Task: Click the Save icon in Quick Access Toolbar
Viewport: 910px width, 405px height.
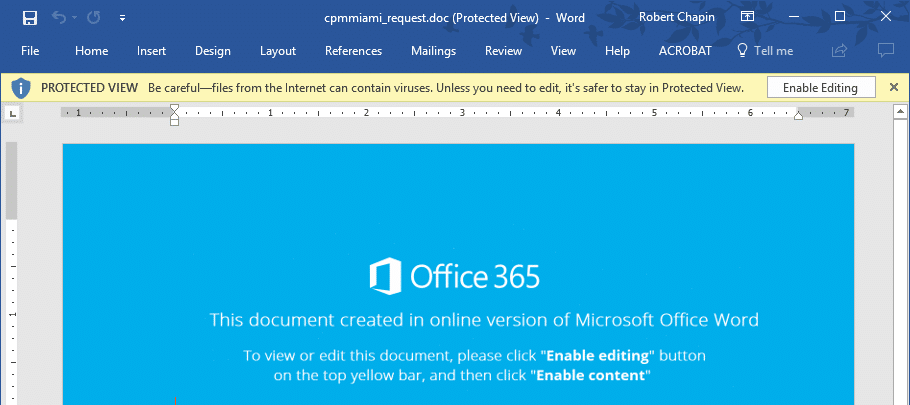Action: point(30,17)
